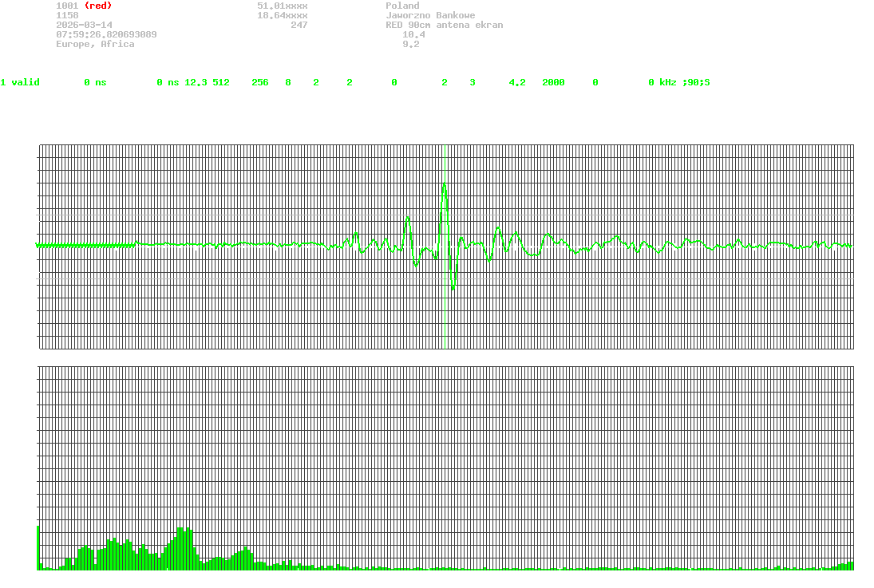Click the comment RED 90cm antena ekran
This screenshot has width=874, height=588.
444,25
